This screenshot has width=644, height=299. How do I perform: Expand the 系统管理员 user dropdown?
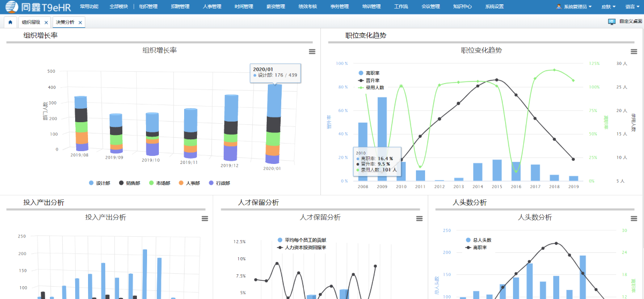pyautogui.click(x=574, y=7)
